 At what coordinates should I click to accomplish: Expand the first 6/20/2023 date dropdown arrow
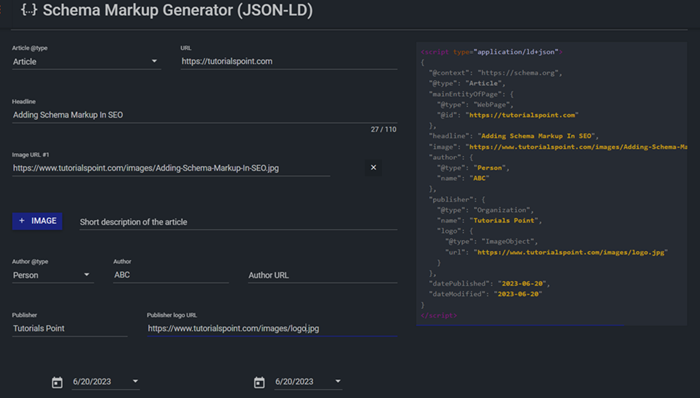[x=135, y=381]
